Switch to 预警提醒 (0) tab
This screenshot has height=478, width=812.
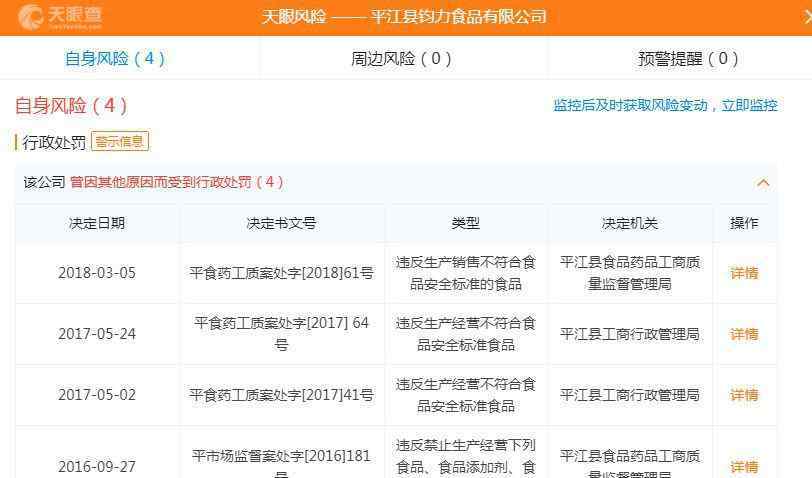pos(688,59)
